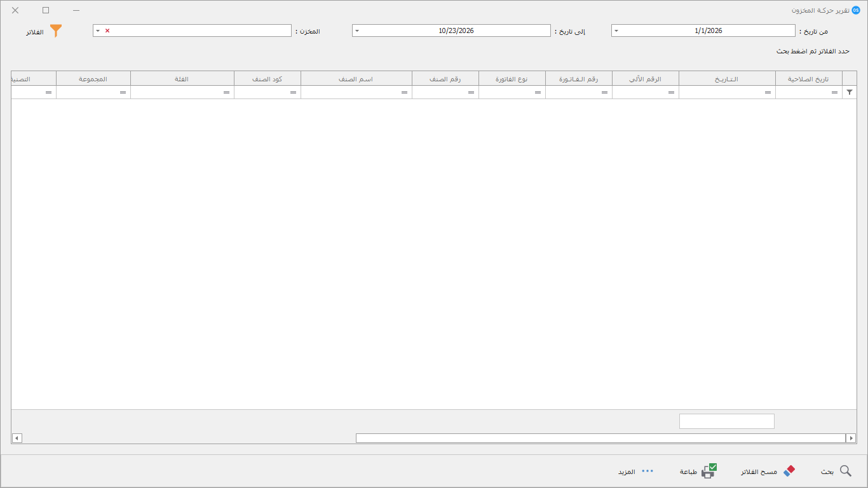The image size is (868, 488).
Task: Click the grid's left scroll arrow
Action: point(17,438)
